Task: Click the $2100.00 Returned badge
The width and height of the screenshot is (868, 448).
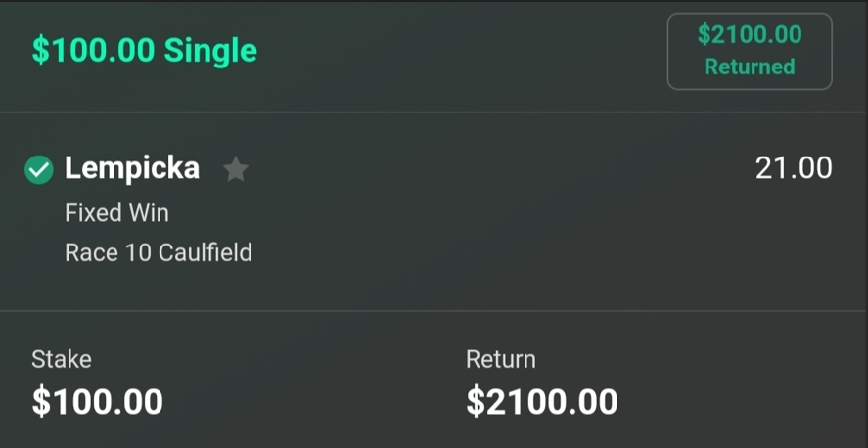Action: [x=750, y=51]
